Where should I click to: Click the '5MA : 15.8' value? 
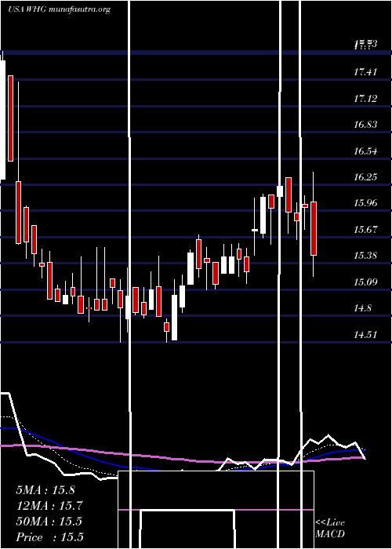(45, 490)
